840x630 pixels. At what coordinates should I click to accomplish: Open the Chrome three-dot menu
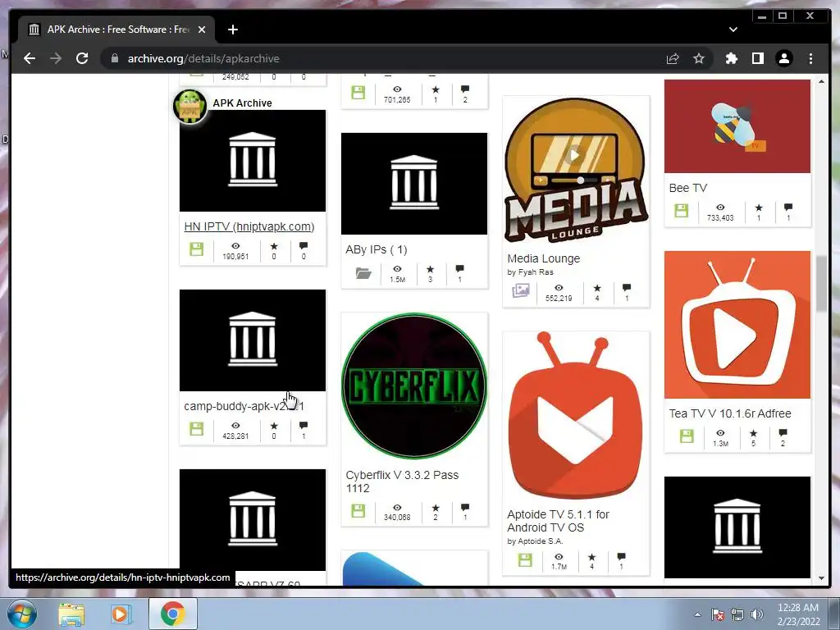[x=810, y=58]
